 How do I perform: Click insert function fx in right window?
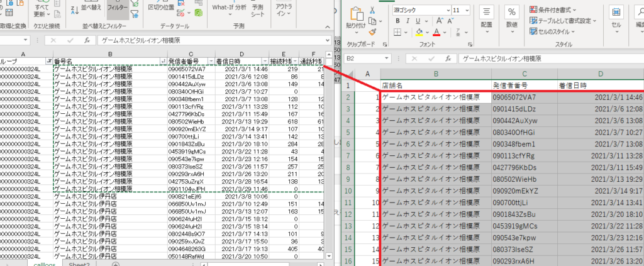tap(448, 58)
